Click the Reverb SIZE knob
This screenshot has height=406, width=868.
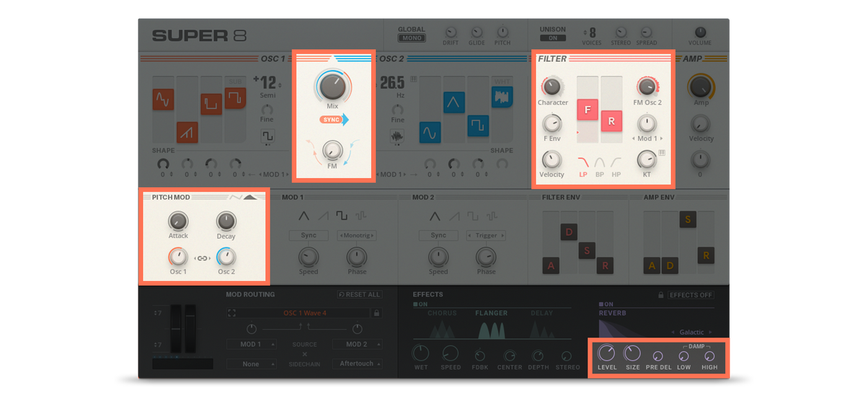632,353
